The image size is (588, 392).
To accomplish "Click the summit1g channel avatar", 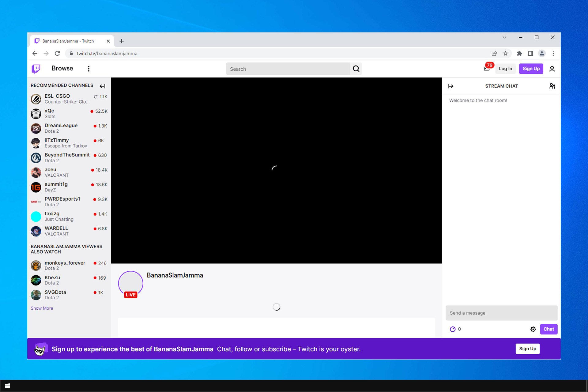I will tap(36, 187).
